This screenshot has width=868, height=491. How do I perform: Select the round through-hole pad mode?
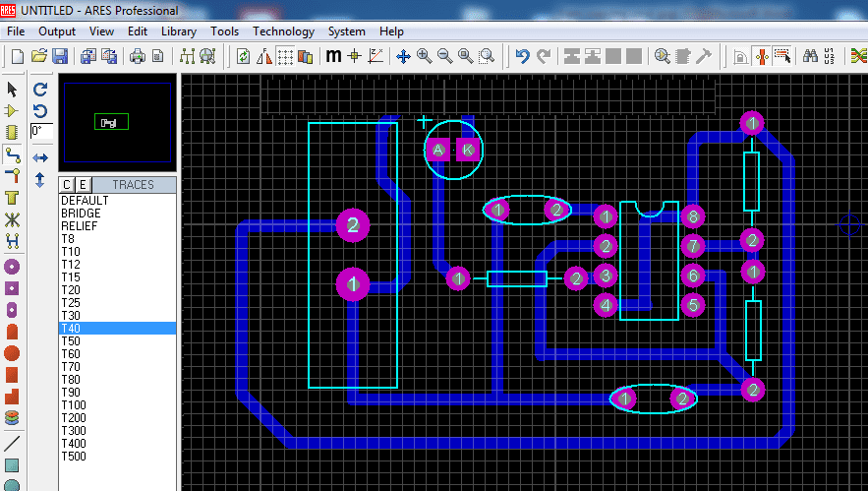click(x=12, y=267)
